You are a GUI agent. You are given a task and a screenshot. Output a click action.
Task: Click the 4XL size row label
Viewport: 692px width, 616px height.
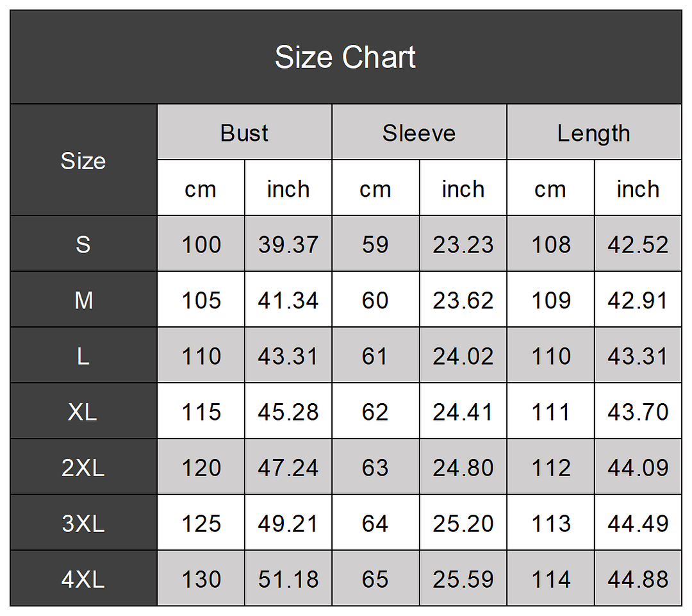83,579
